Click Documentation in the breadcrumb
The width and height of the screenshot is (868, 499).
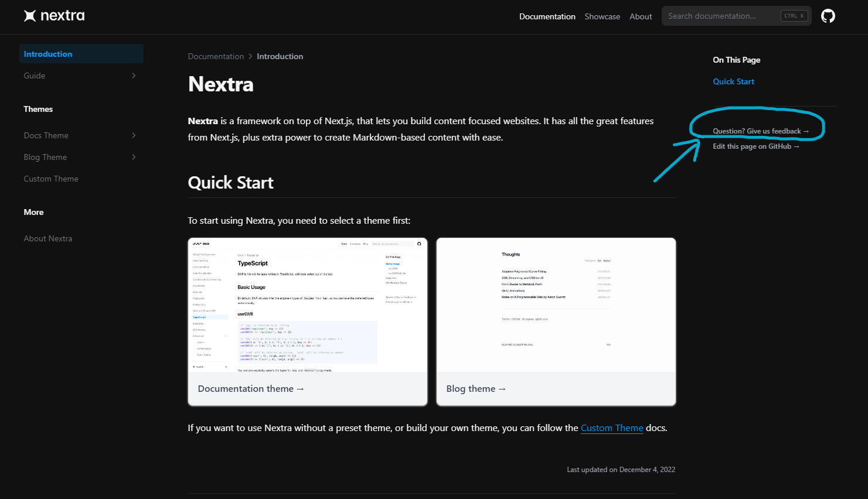coord(216,56)
